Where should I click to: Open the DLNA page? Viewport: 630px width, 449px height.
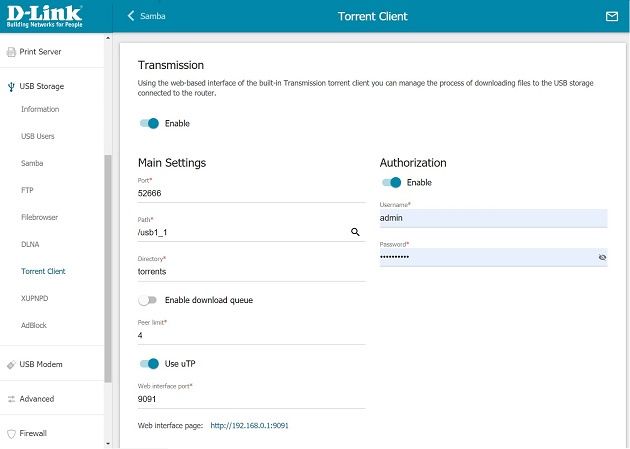pyautogui.click(x=30, y=245)
